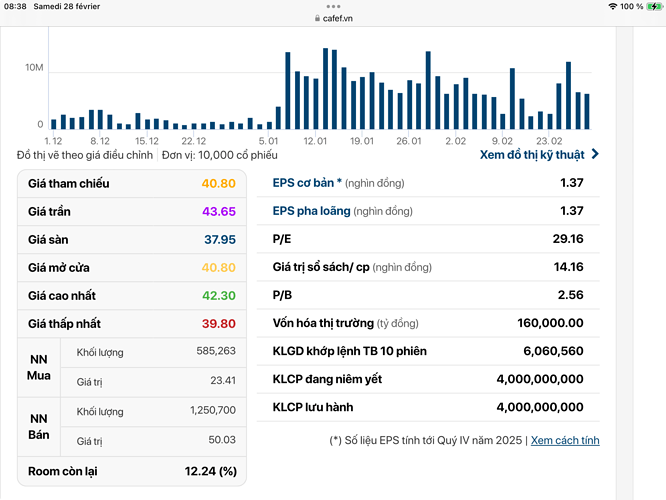The width and height of the screenshot is (666, 500).
Task: Tap the Wi-Fi icon in status bar
Action: click(x=612, y=6)
